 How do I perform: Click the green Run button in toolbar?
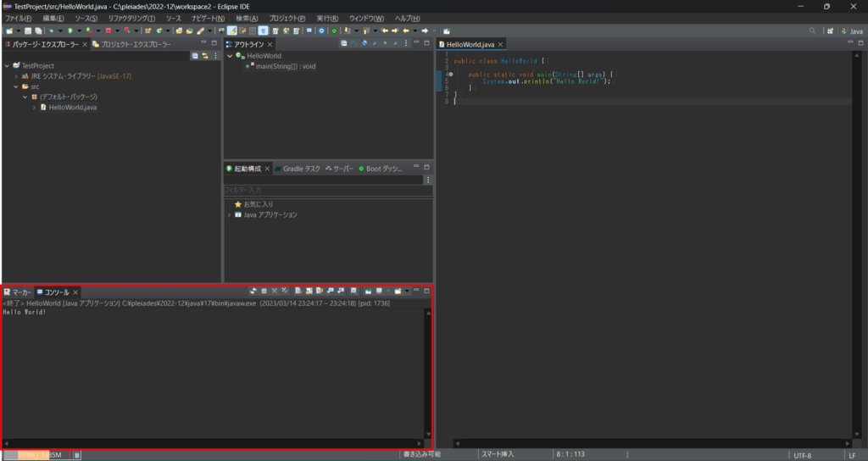71,31
